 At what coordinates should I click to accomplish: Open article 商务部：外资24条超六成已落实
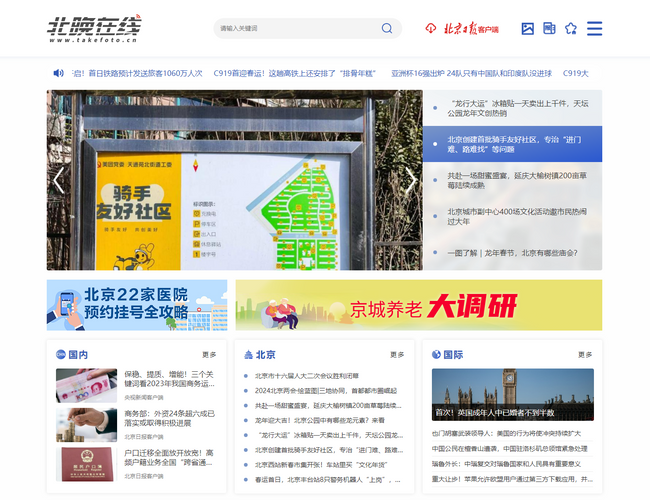[170, 418]
